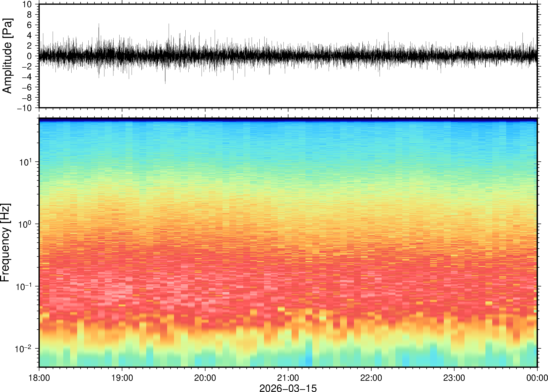
Task: Click the 10⁻² frequency tick label
Action: pos(23,349)
